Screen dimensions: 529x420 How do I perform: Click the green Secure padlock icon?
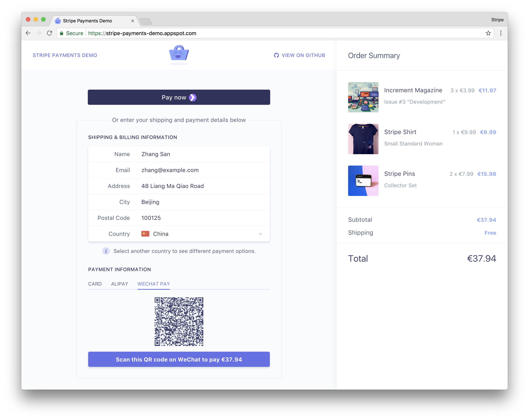pos(62,33)
